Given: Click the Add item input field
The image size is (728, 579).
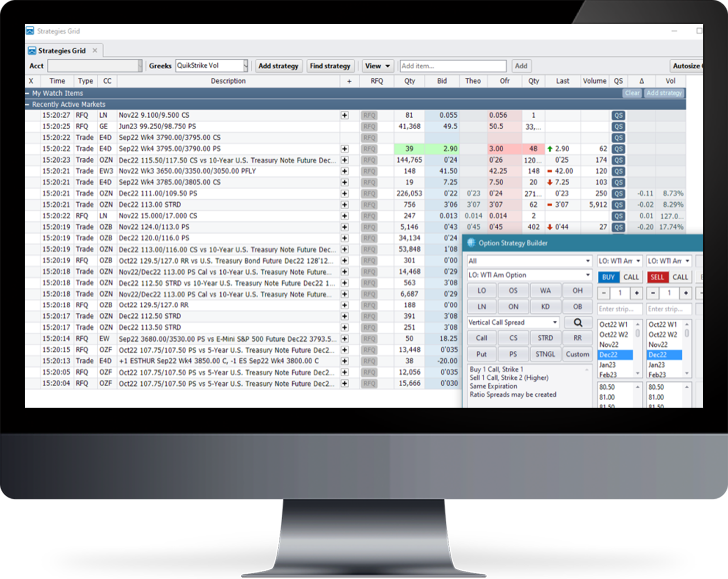Looking at the screenshot, I should pos(453,66).
